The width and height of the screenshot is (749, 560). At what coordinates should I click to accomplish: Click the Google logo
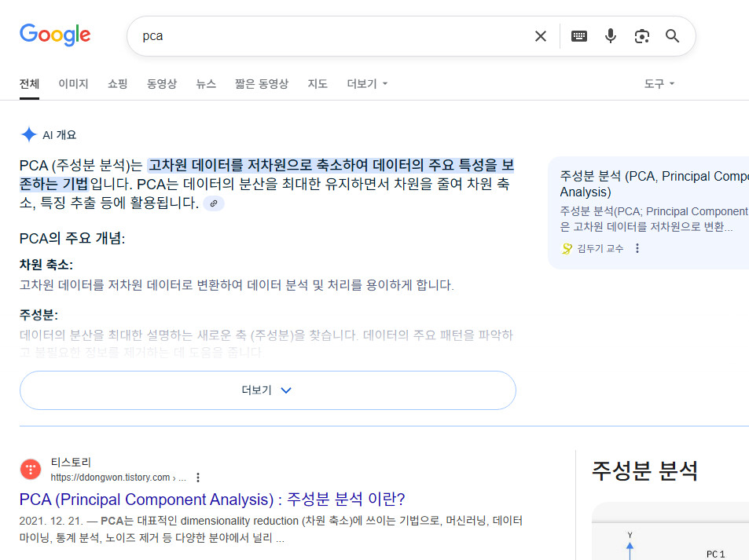click(x=55, y=35)
